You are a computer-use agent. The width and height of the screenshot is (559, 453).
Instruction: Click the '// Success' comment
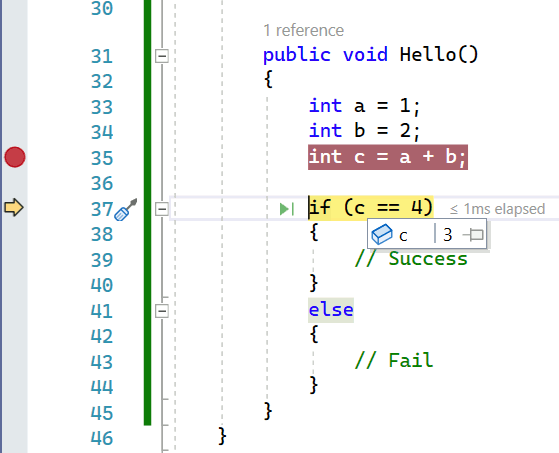click(411, 258)
